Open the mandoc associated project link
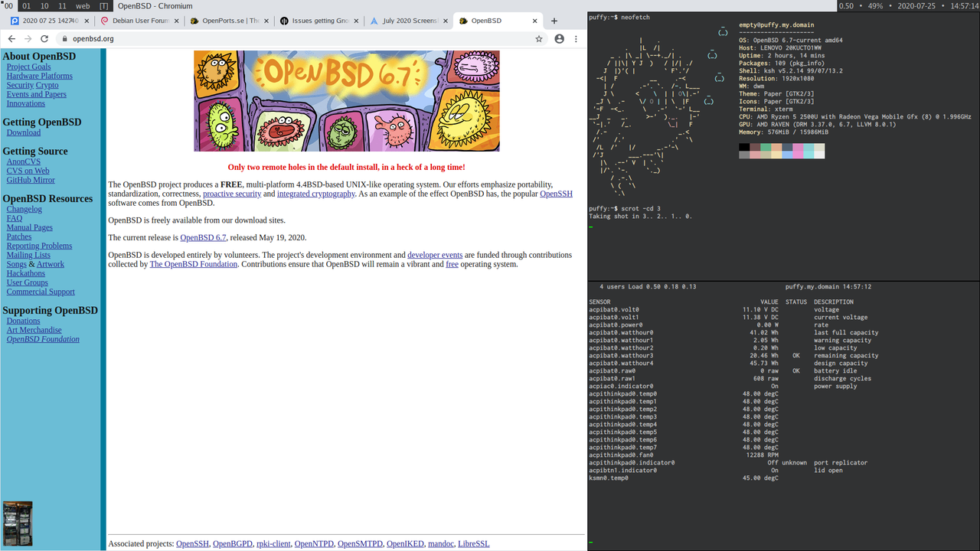The height and width of the screenshot is (551, 980). click(x=440, y=544)
